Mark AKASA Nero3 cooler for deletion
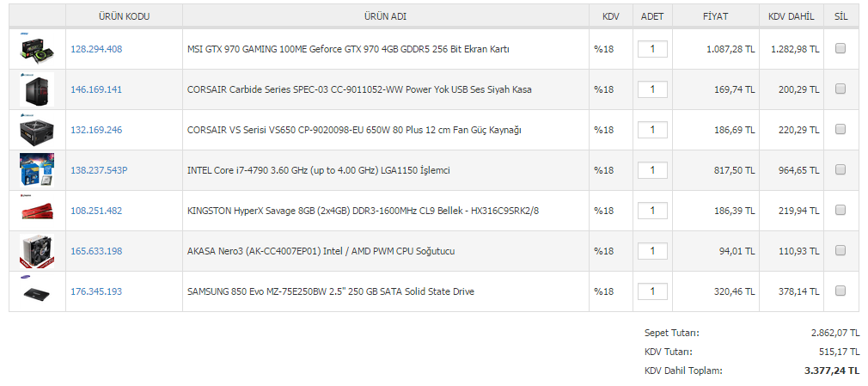 point(840,250)
